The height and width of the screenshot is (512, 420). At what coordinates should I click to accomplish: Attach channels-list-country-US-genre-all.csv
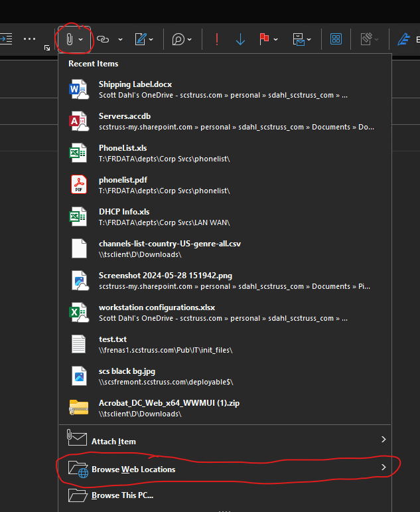(x=225, y=249)
